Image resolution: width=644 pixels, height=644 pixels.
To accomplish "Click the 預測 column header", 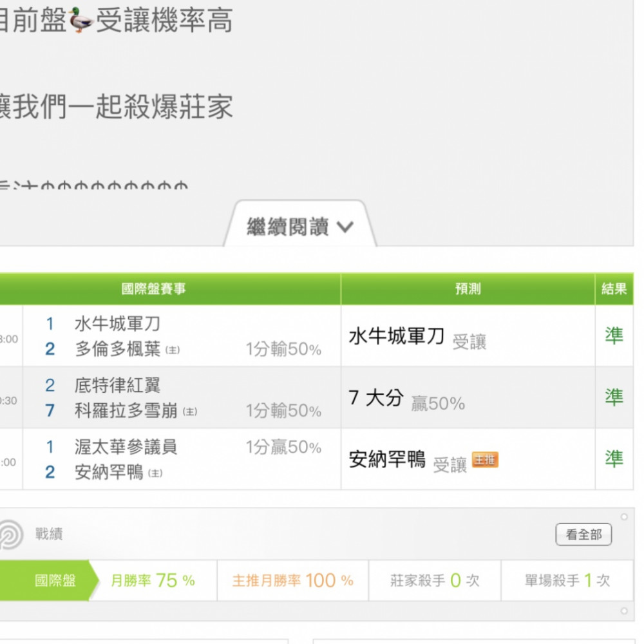I will [x=468, y=289].
